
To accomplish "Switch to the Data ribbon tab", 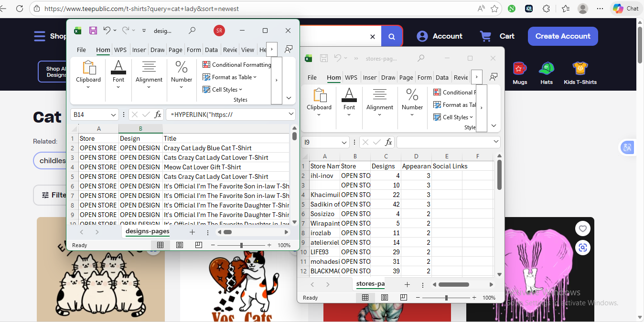I will point(211,49).
